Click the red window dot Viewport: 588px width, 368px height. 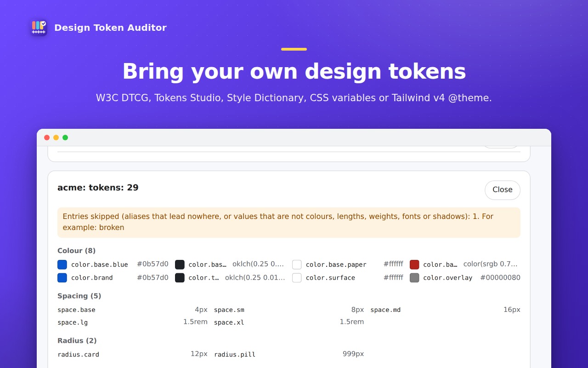pos(47,138)
